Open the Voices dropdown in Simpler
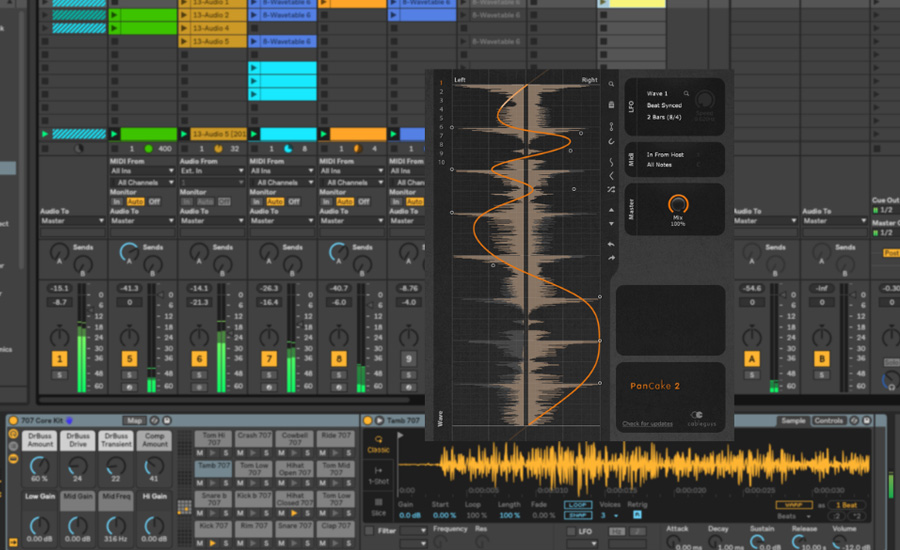Screen dimensions: 900x550 pos(611,515)
